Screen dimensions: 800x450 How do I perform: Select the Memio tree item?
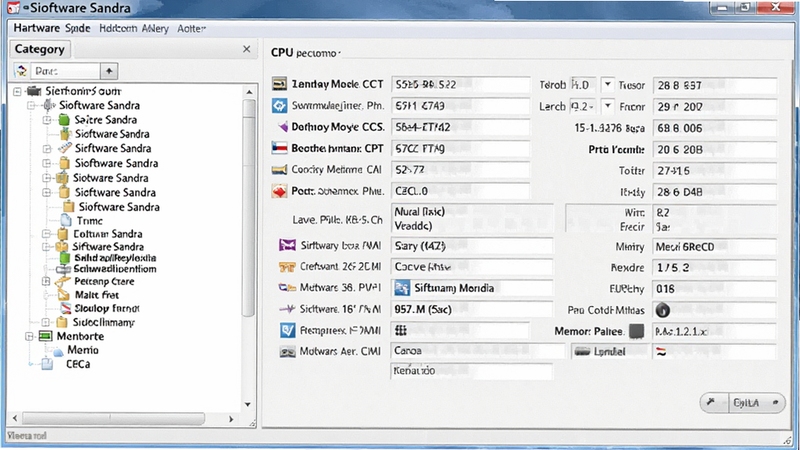tap(83, 350)
